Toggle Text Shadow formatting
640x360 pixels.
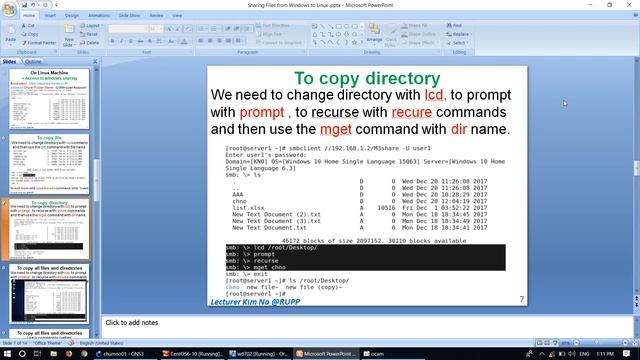tap(150, 41)
